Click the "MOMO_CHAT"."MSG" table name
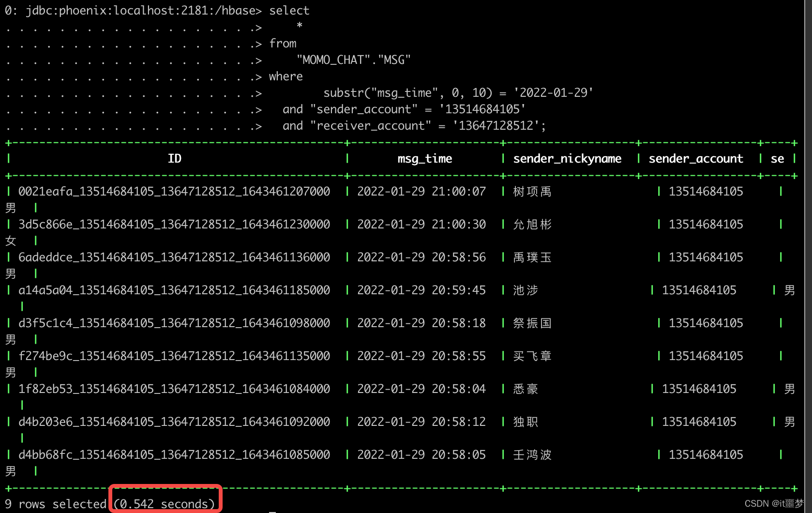812x513 pixels. pos(354,60)
